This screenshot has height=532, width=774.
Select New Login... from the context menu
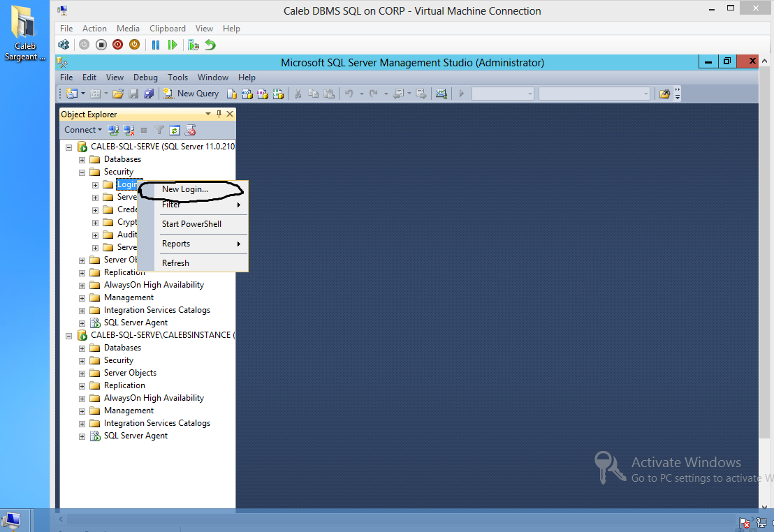click(x=185, y=189)
